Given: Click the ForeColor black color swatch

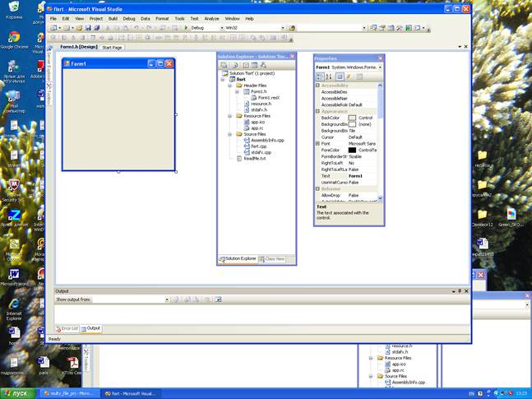Looking at the screenshot, I should [352, 150].
